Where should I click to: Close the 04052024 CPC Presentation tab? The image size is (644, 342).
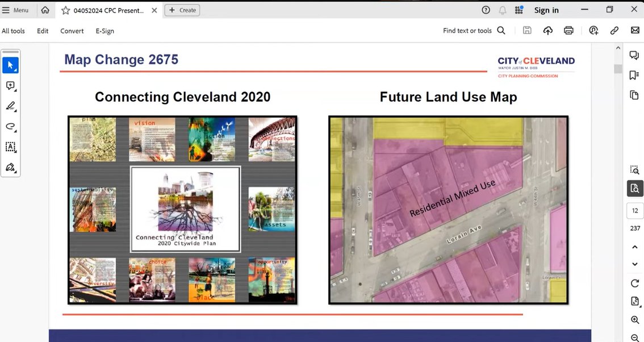pyautogui.click(x=154, y=10)
